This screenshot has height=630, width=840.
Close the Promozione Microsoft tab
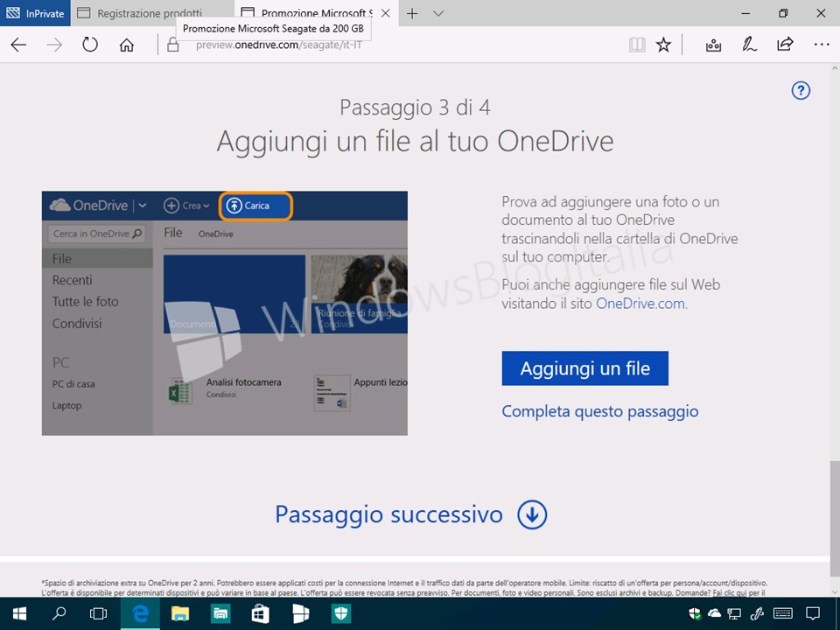pyautogui.click(x=386, y=13)
